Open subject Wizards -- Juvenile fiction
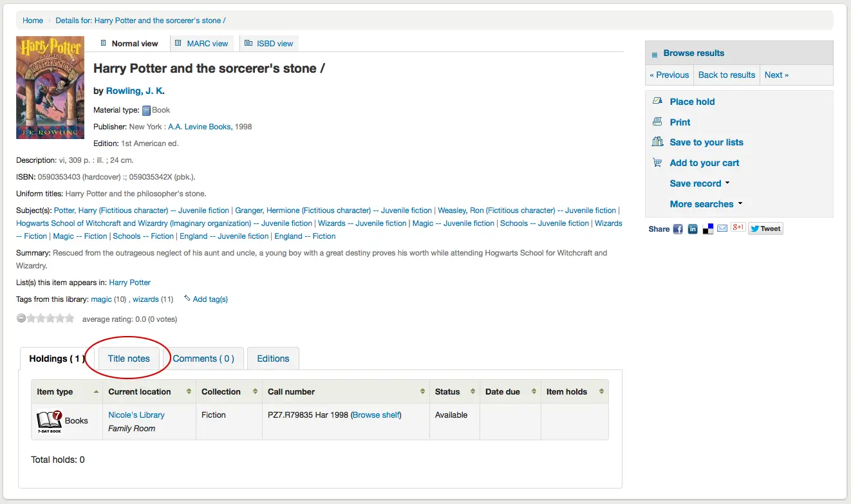Screen dimensions: 851x504 (x=362, y=223)
